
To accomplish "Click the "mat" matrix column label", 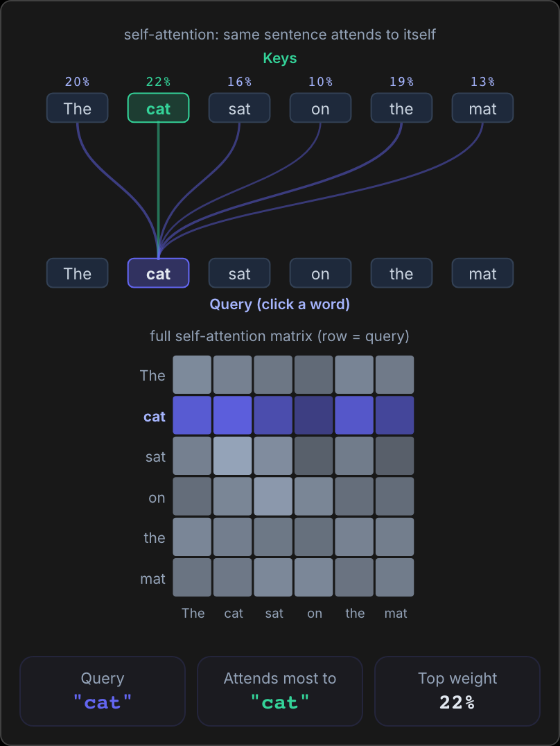I will click(396, 614).
